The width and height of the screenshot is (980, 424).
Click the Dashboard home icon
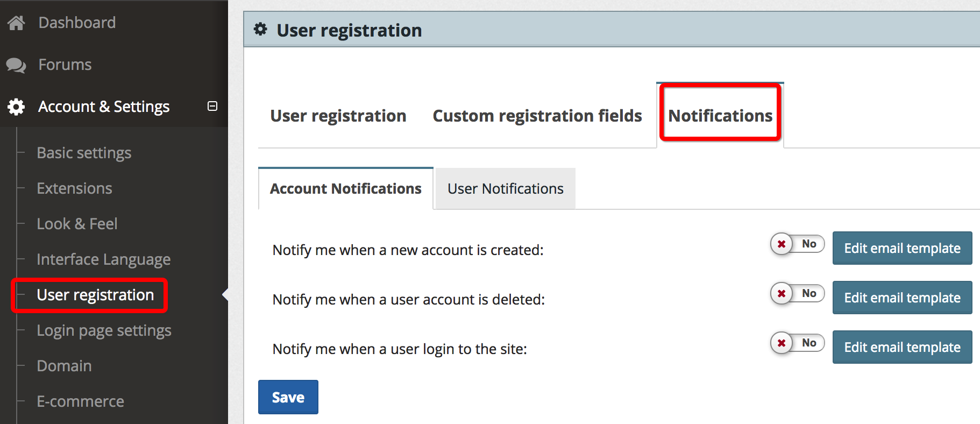(x=16, y=23)
